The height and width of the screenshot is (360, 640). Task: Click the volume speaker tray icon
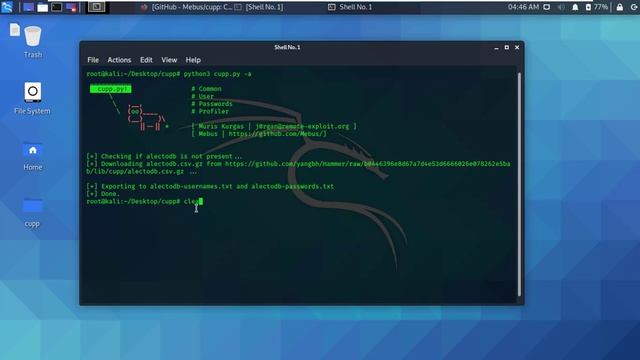561,7
